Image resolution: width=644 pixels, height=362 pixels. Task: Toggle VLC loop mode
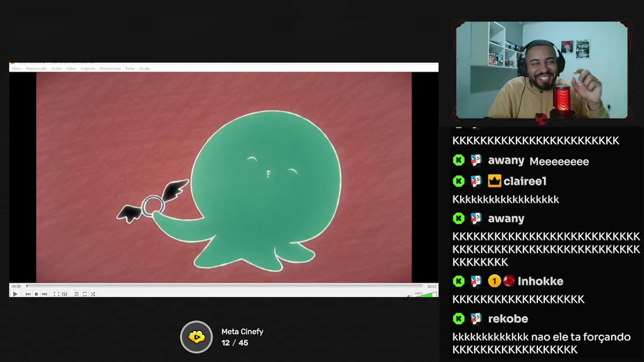click(85, 294)
